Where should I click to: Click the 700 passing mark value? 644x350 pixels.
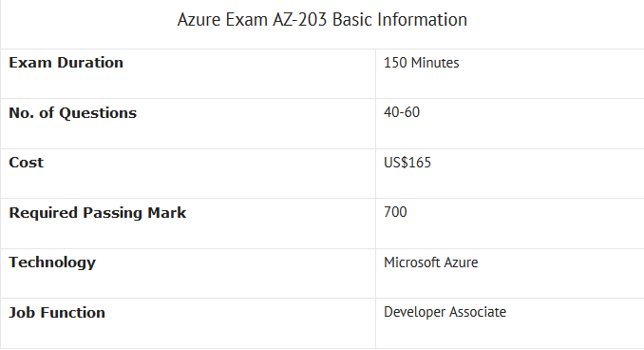click(x=395, y=212)
